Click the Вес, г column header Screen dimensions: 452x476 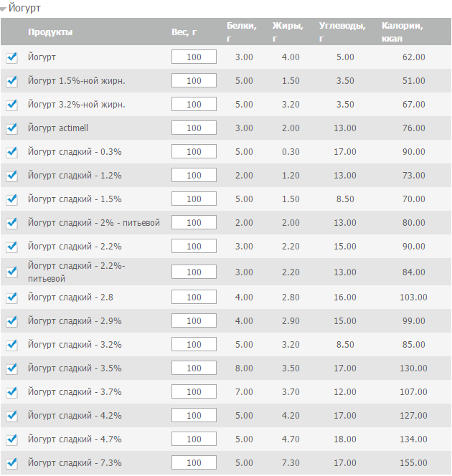click(184, 32)
